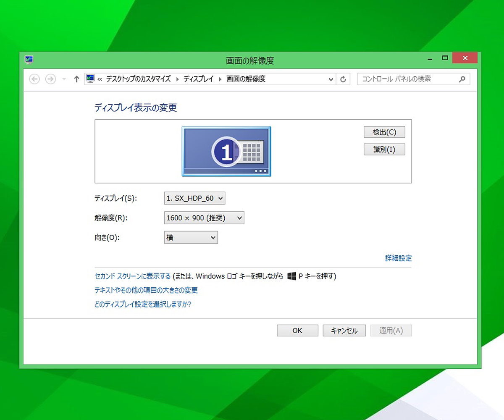This screenshot has width=504, height=420.
Task: Confirm with the OK button
Action: click(x=297, y=331)
